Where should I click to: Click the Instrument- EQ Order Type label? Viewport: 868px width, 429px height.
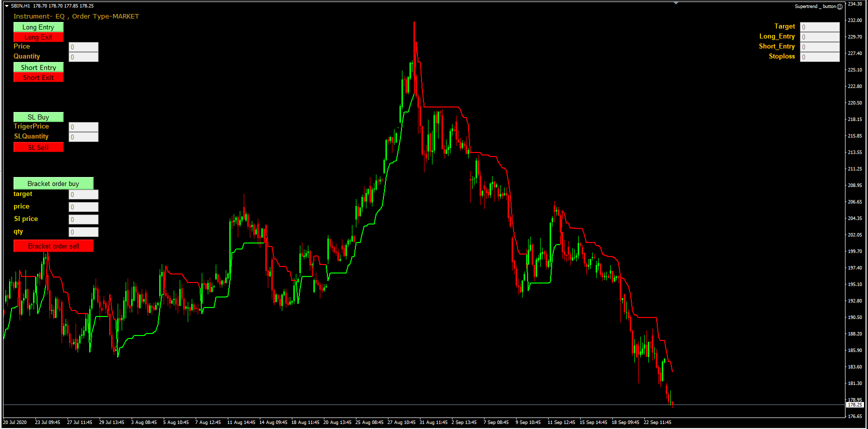point(76,16)
